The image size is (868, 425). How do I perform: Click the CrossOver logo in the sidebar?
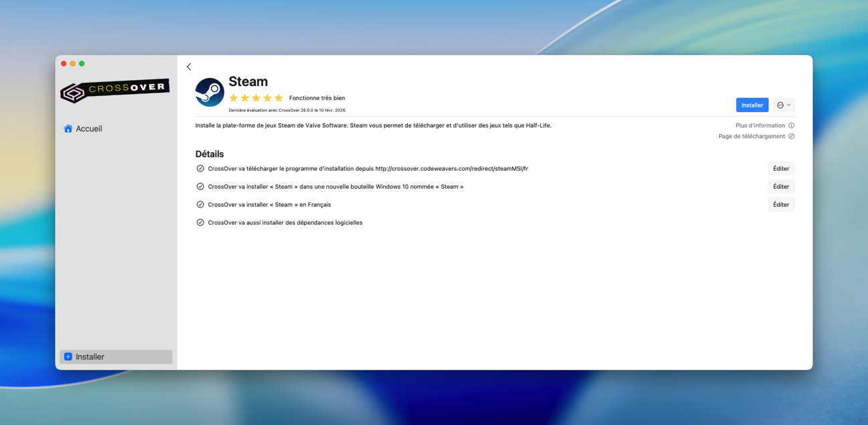[115, 90]
